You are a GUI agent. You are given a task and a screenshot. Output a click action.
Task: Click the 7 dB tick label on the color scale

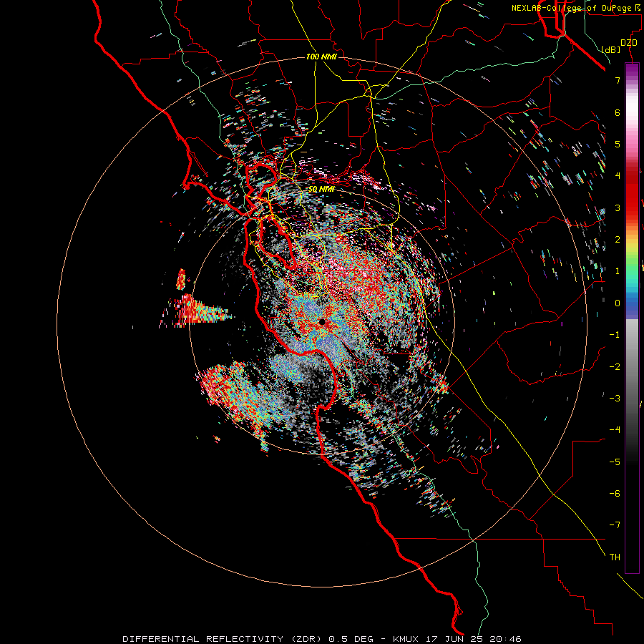pyautogui.click(x=618, y=80)
